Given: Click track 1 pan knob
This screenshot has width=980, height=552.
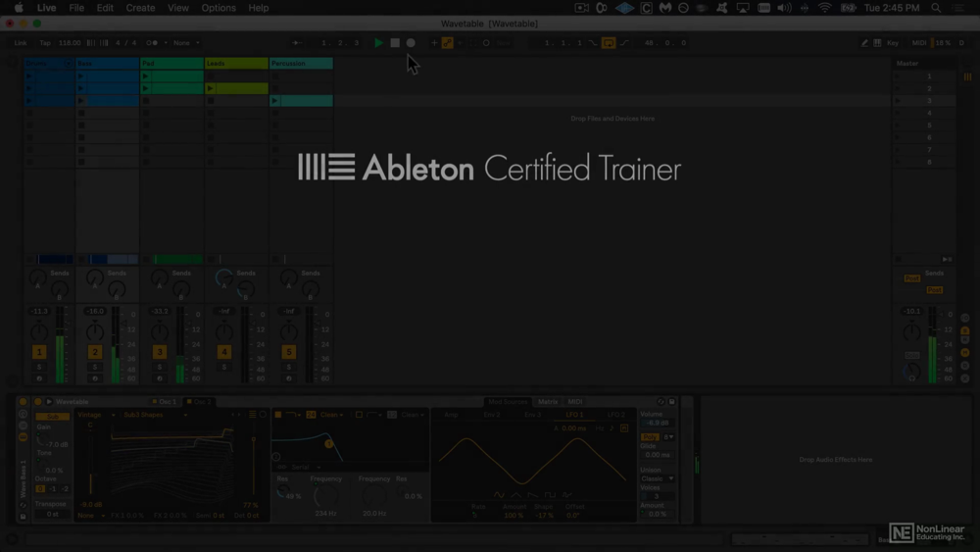Looking at the screenshot, I should point(39,332).
